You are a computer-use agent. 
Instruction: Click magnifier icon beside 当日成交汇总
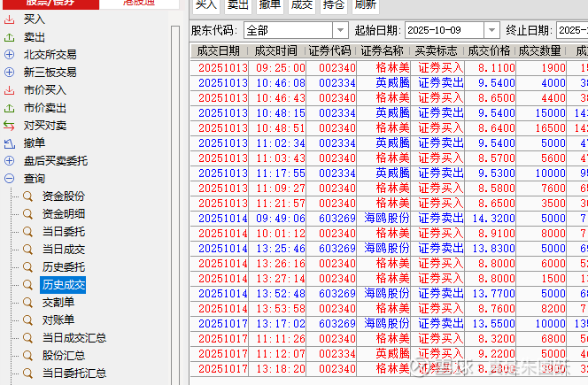pos(27,338)
